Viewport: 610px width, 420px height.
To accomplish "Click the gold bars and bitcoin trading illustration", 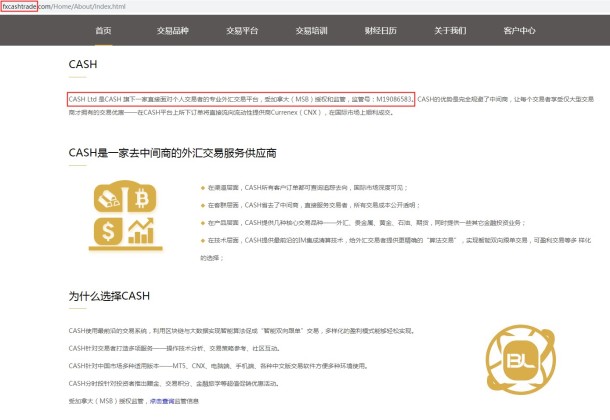I will click(x=125, y=215).
